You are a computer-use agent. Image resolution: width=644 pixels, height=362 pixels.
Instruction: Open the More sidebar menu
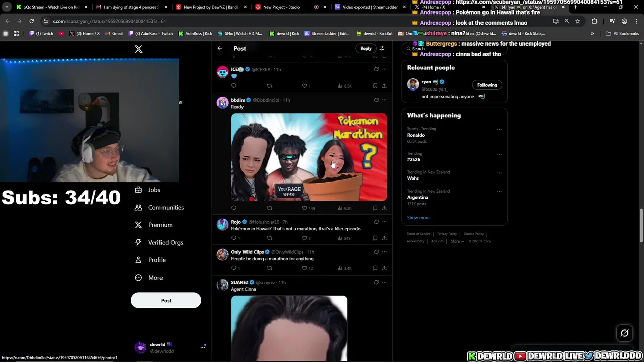149,278
